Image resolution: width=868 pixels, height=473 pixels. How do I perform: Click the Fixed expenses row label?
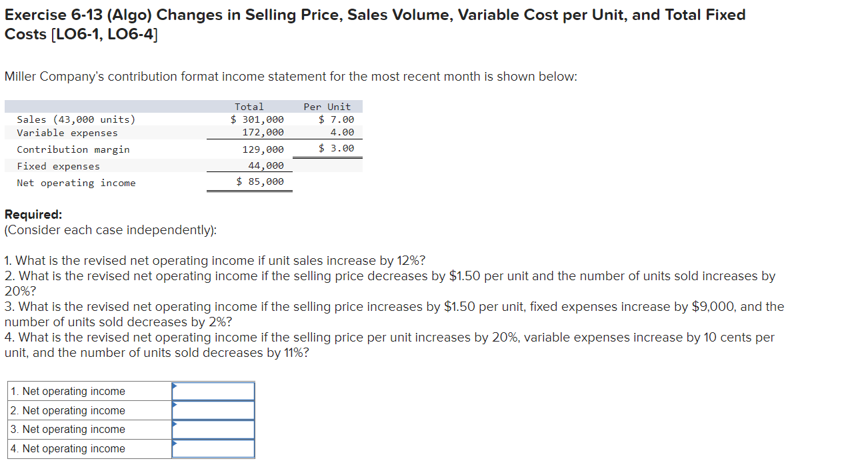click(59, 165)
